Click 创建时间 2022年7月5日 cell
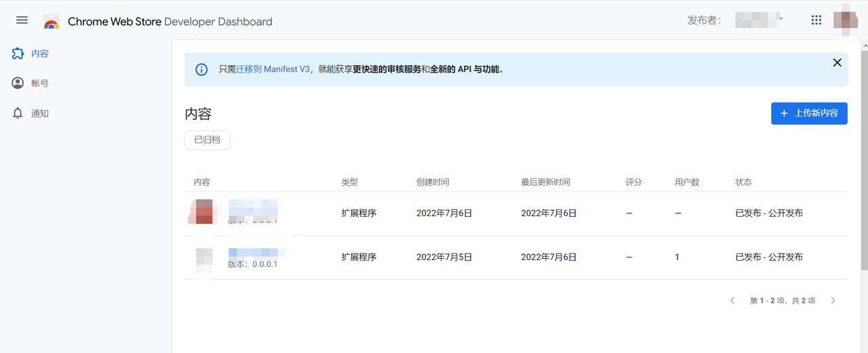Screen dimensions: 868x353 click(x=444, y=257)
